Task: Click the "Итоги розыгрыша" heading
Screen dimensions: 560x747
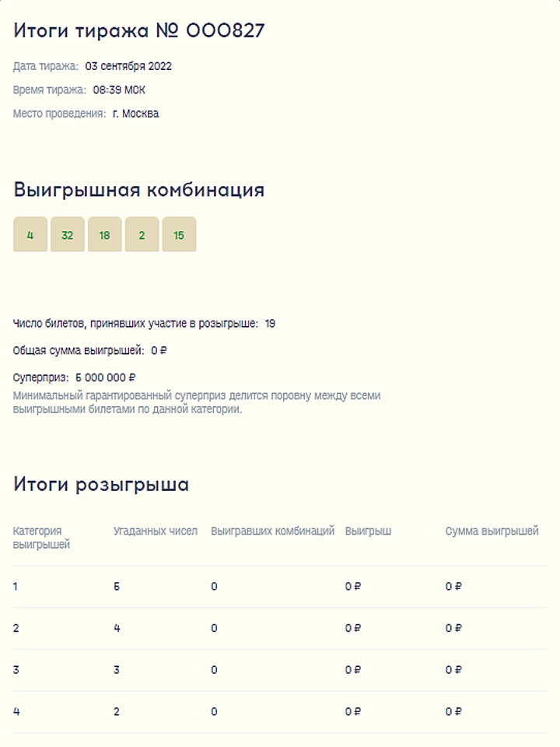Action: click(x=101, y=485)
